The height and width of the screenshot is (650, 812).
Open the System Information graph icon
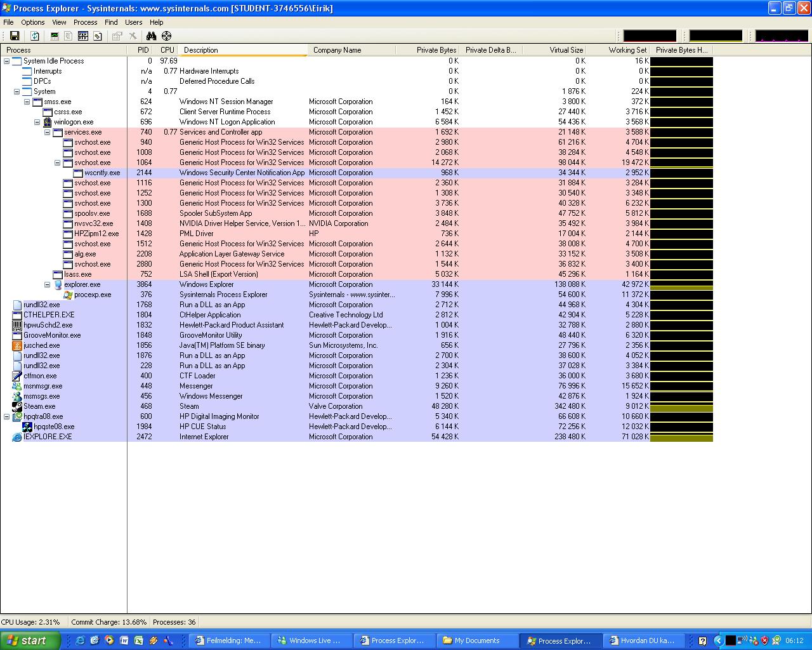55,36
